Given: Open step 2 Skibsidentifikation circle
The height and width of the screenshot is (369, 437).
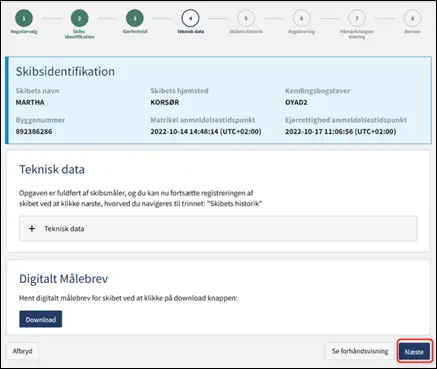Looking at the screenshot, I should pyautogui.click(x=79, y=18).
